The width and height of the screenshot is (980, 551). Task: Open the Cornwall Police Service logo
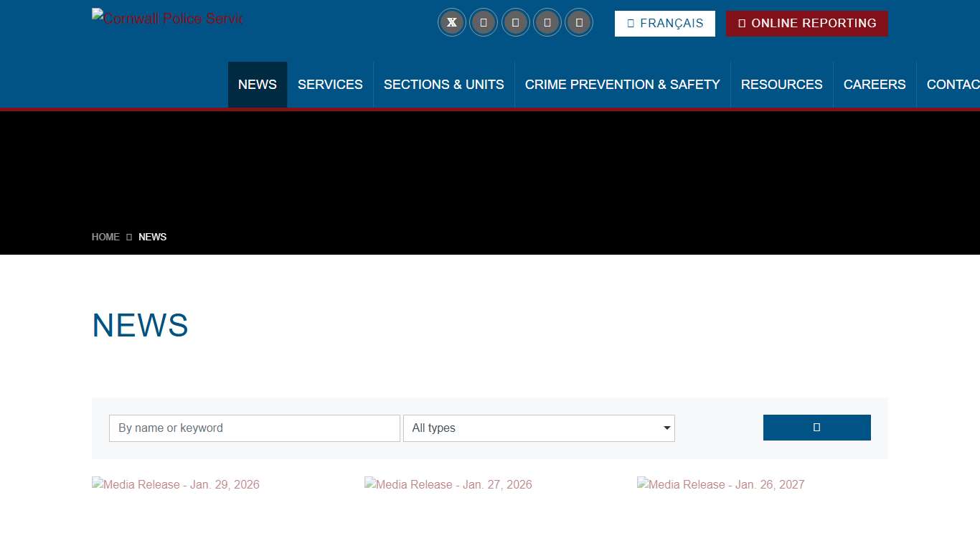pyautogui.click(x=167, y=19)
